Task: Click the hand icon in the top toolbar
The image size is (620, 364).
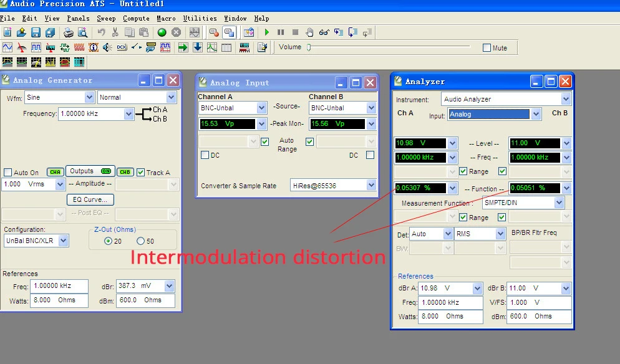Action: click(309, 32)
